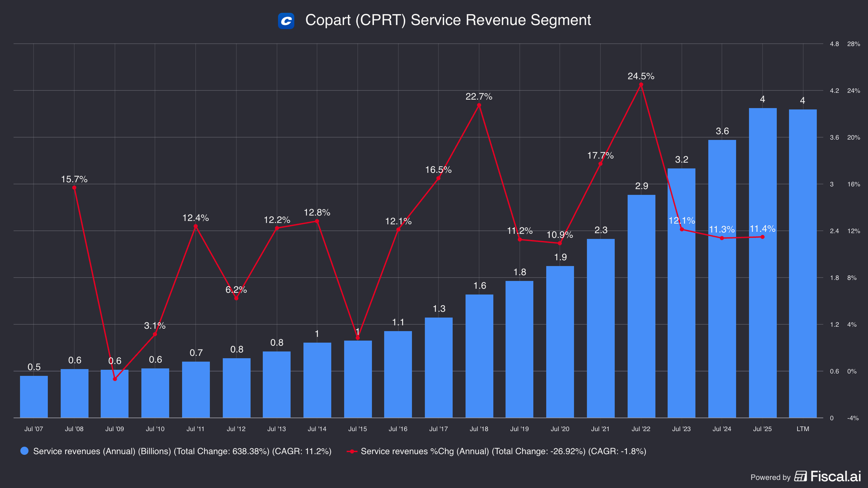Image resolution: width=868 pixels, height=488 pixels.
Task: Click the 'Jul '21' x-axis label
Action: coord(600,429)
